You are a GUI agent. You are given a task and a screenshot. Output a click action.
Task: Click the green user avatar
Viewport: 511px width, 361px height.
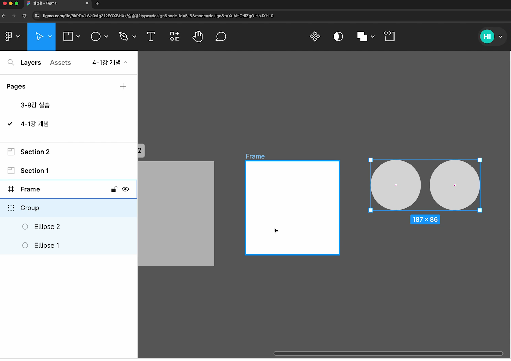(x=487, y=36)
